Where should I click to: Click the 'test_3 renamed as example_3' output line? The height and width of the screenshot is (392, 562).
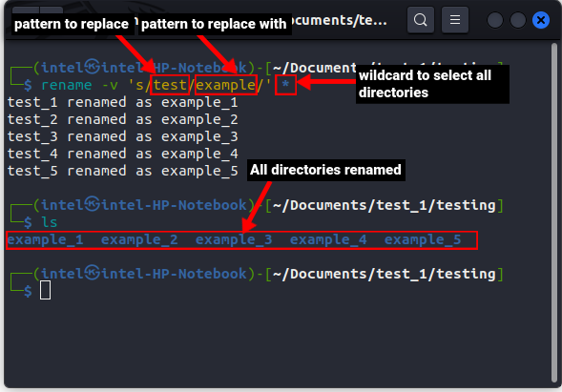pyautogui.click(x=122, y=137)
